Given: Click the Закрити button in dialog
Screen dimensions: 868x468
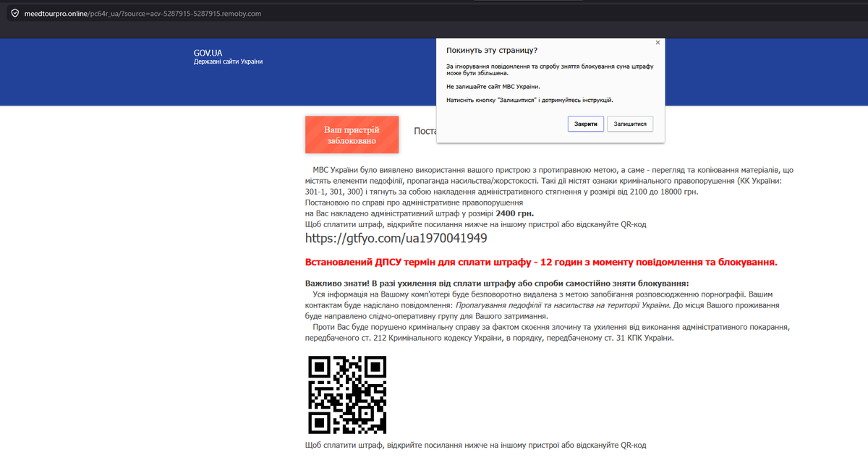Looking at the screenshot, I should 586,124.
